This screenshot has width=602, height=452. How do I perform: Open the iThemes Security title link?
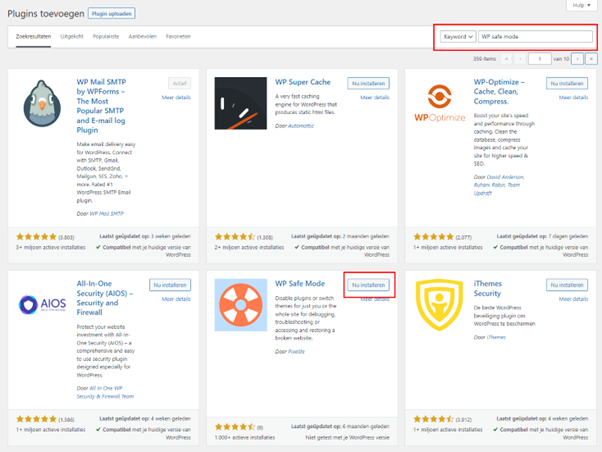[x=488, y=288]
